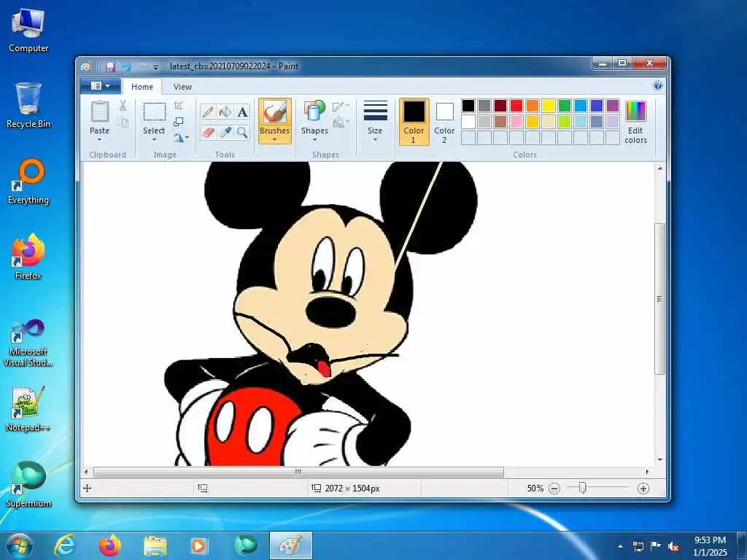Viewport: 747px width, 560px height.
Task: Open the Paint file menu button
Action: 101,86
